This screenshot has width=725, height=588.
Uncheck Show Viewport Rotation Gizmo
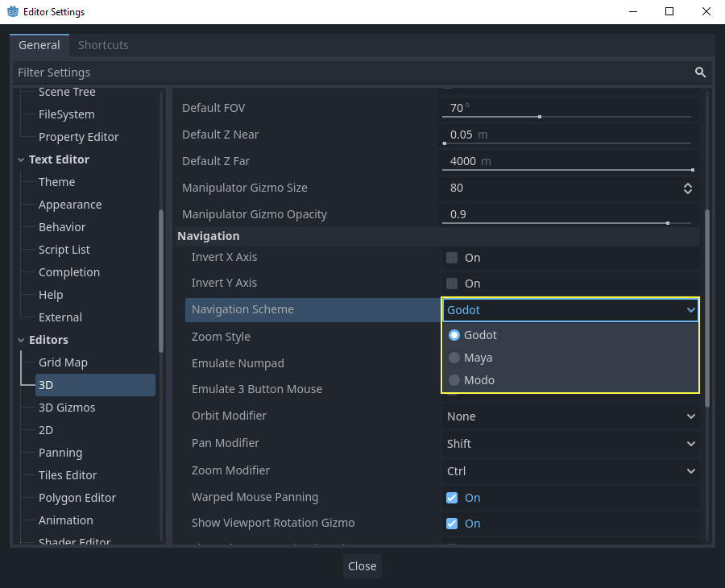[452, 524]
